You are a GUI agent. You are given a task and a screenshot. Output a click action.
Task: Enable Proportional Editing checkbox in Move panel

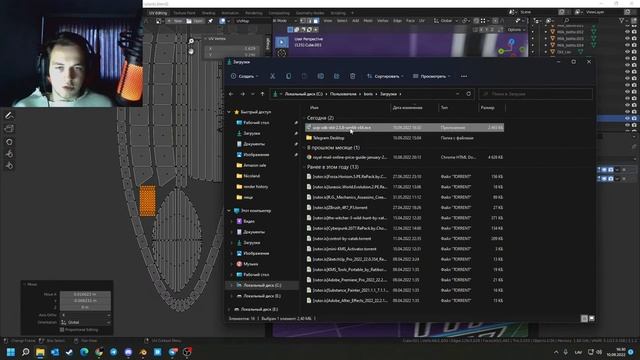[62, 329]
